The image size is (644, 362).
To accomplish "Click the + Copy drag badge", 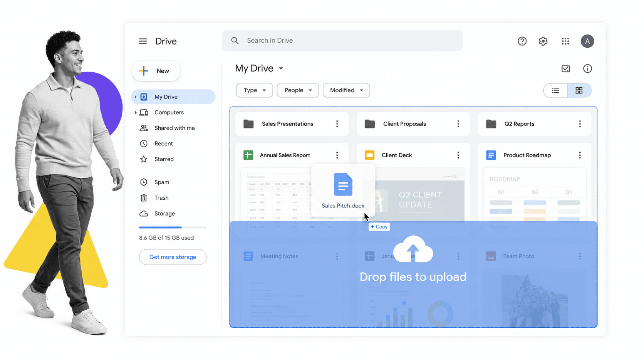I will click(x=379, y=227).
